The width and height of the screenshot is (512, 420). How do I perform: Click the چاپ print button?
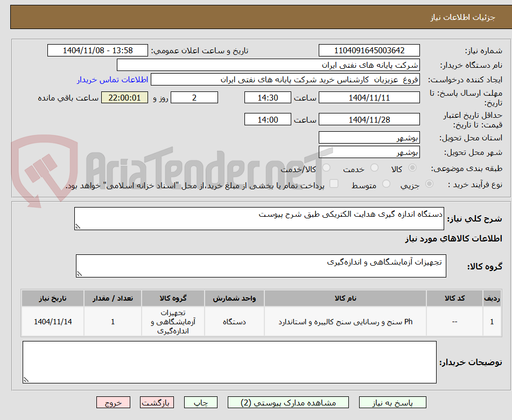[x=200, y=402]
